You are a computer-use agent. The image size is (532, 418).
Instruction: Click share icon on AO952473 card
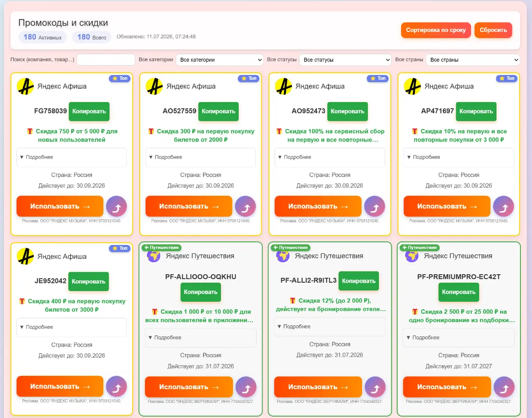tap(374, 206)
